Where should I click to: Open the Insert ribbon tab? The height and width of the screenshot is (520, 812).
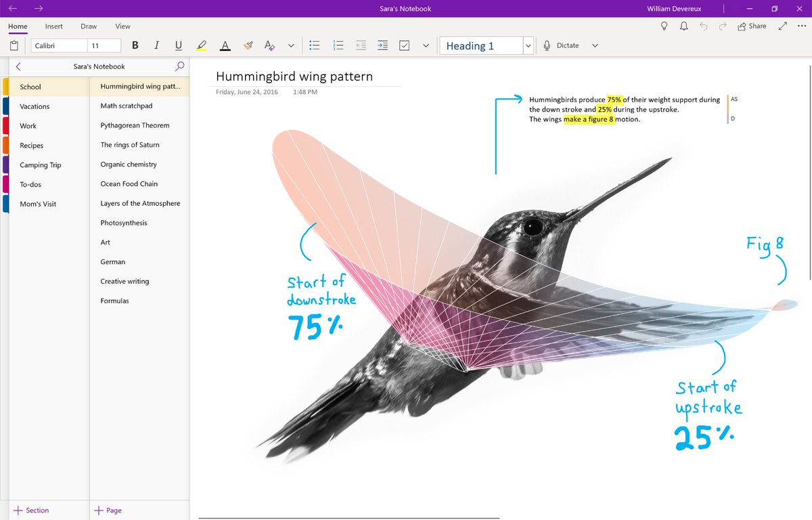point(53,26)
